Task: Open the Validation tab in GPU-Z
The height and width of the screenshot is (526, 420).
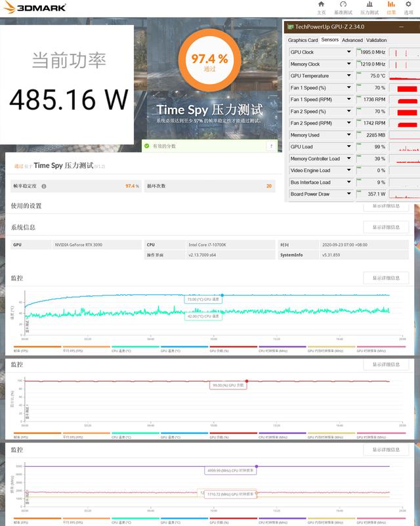Action: (376, 40)
